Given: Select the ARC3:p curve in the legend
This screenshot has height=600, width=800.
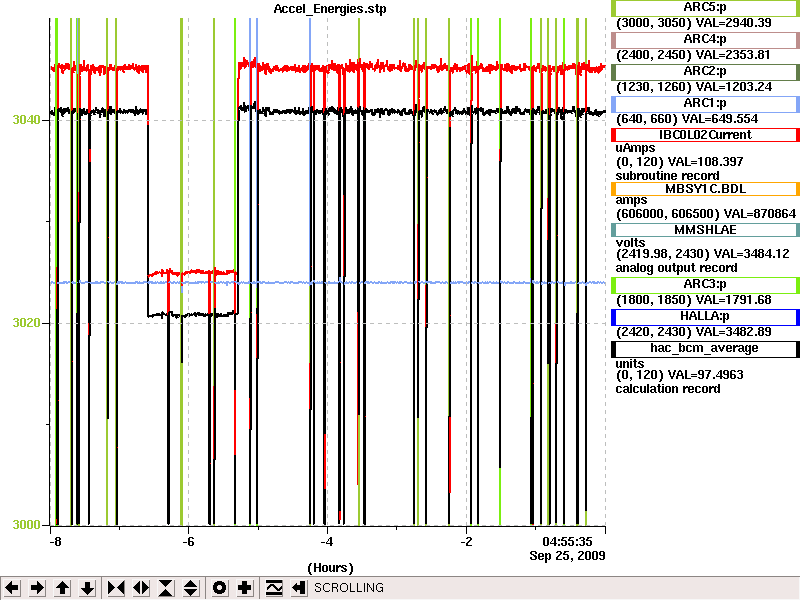Looking at the screenshot, I should coord(705,285).
